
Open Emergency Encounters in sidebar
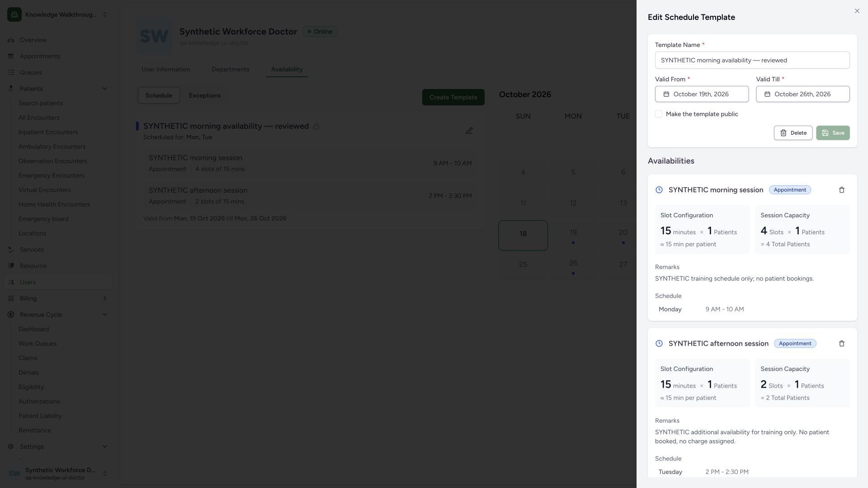point(52,175)
